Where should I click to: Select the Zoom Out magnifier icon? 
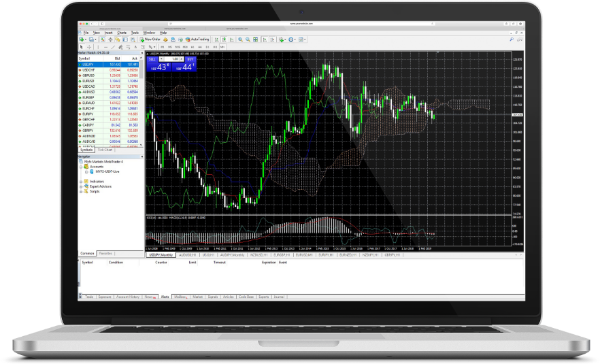coord(248,39)
